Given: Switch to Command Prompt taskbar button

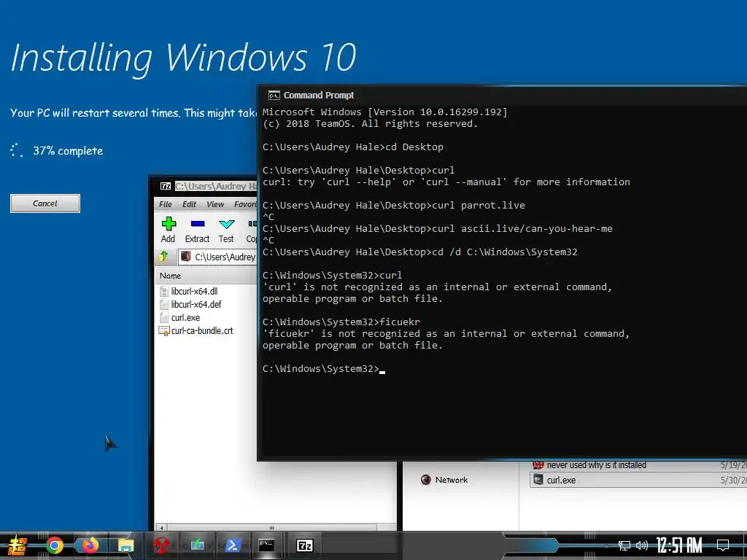Looking at the screenshot, I should [266, 545].
